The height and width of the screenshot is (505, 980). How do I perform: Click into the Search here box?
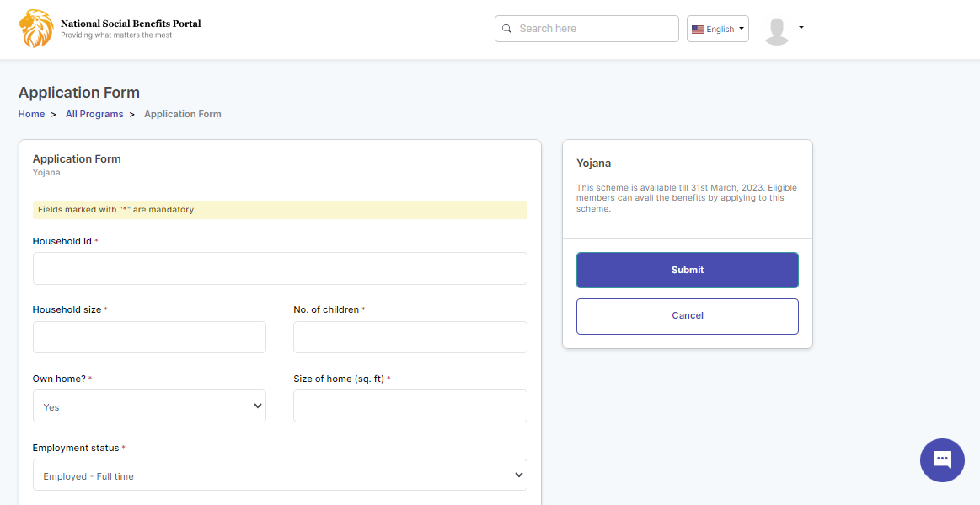coord(594,29)
